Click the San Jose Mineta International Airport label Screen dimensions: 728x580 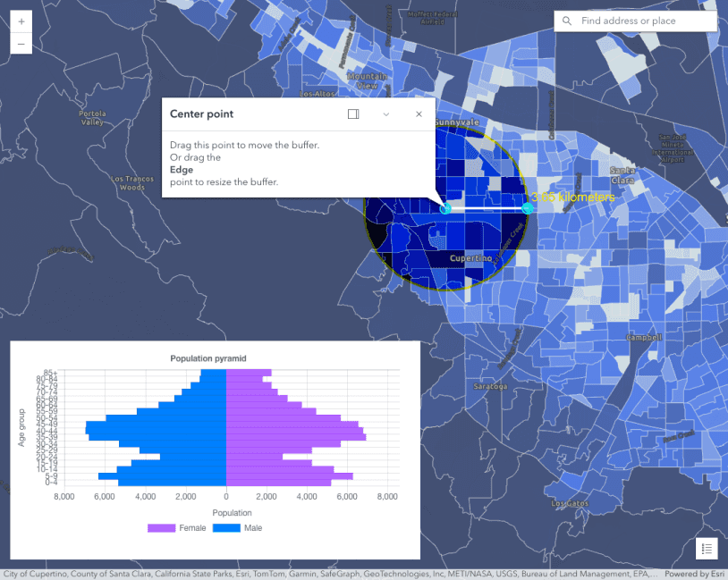pyautogui.click(x=673, y=148)
